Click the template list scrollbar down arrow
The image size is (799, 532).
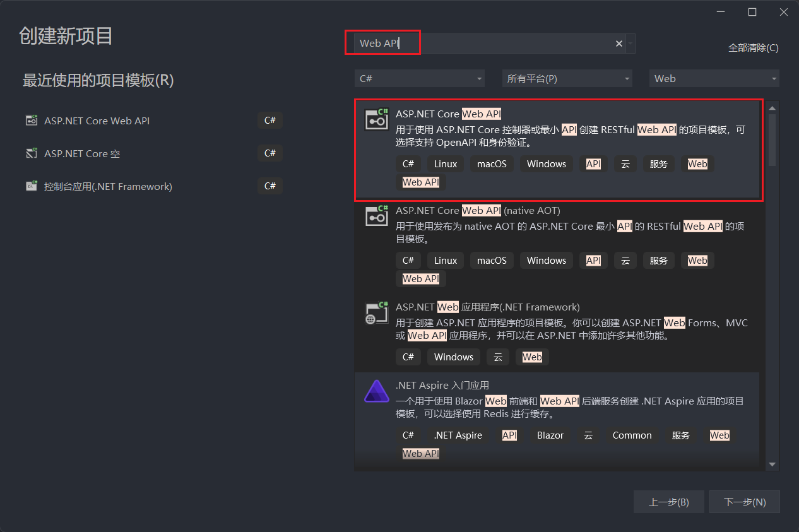tap(772, 464)
